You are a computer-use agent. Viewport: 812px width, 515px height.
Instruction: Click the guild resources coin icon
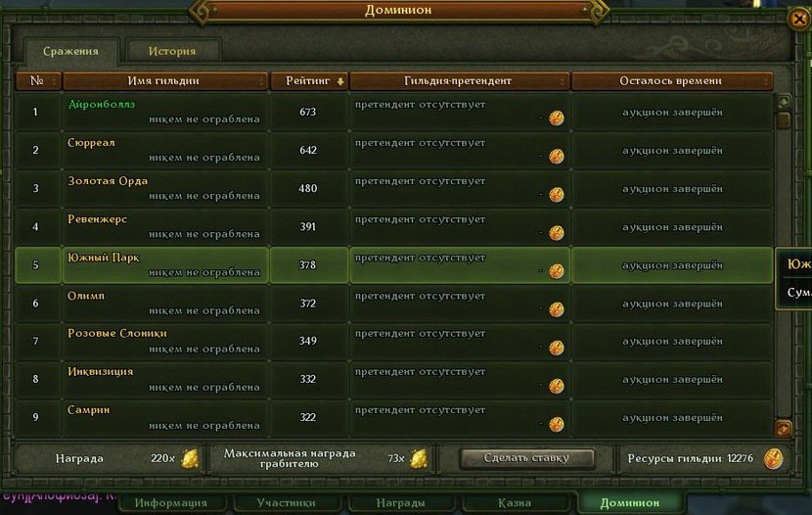click(x=774, y=458)
